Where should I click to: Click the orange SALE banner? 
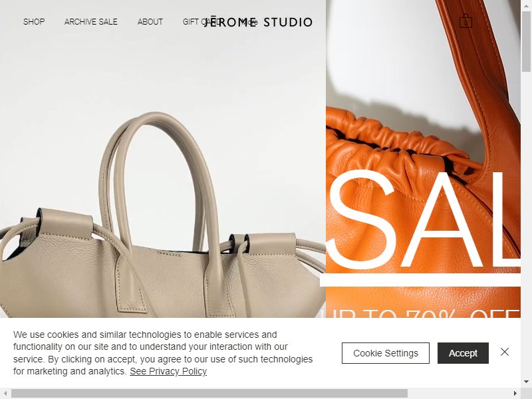click(x=423, y=159)
